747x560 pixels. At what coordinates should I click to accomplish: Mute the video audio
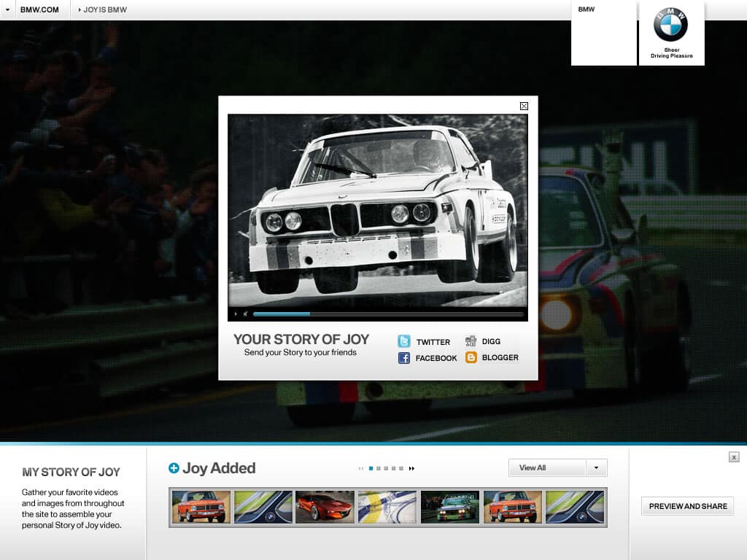tap(245, 315)
